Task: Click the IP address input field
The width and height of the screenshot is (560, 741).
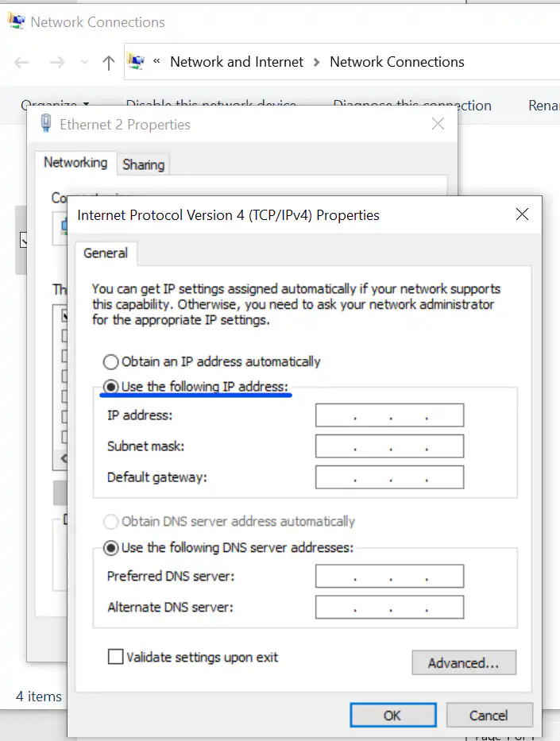Action: 389,415
